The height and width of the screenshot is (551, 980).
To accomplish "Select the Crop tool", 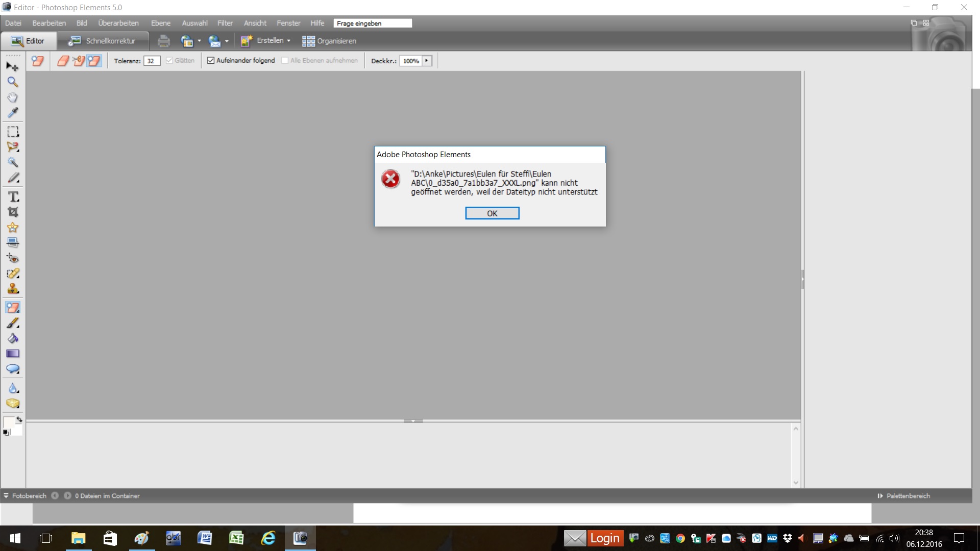I will tap(13, 212).
